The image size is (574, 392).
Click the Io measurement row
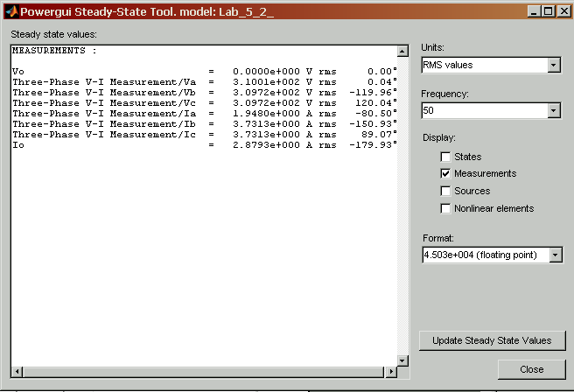[x=205, y=145]
